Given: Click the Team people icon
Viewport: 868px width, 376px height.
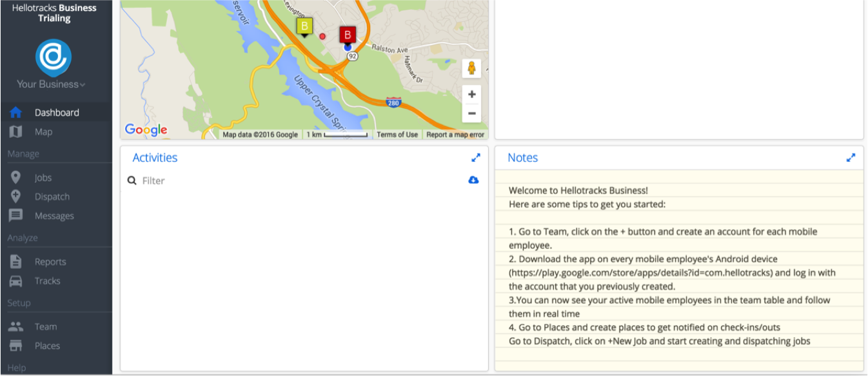Looking at the screenshot, I should [x=16, y=326].
